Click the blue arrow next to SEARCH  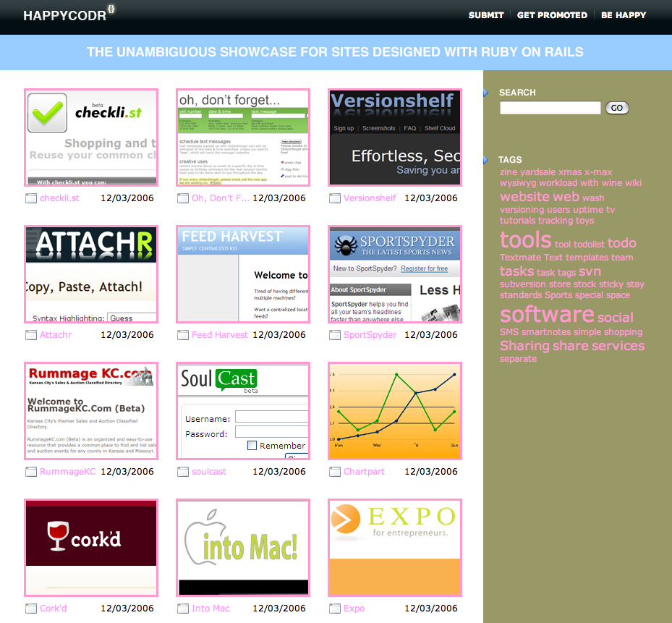click(486, 93)
